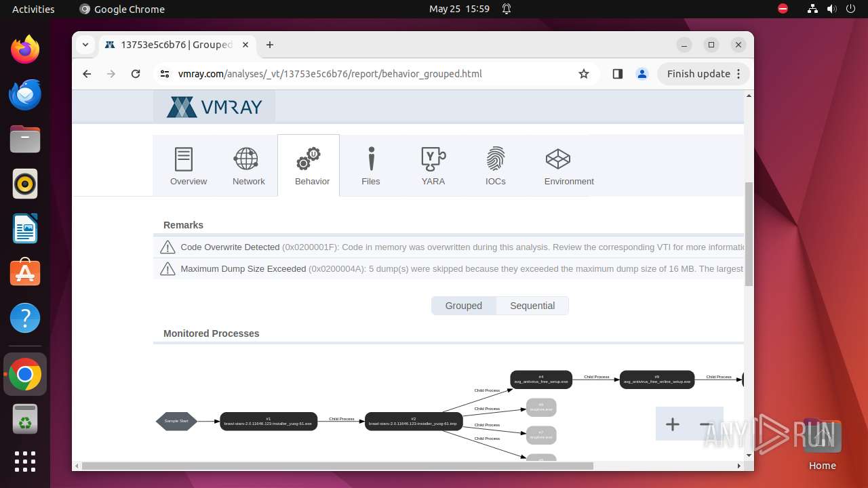The image size is (868, 488).
Task: Expand the tab search dropdown
Action: coord(85,45)
